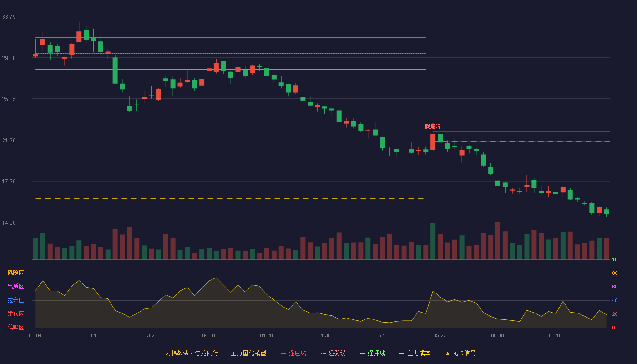Viewport: 637px width, 364px height.
Task: Toggle the 强弱线 legend entry
Action: [333, 353]
